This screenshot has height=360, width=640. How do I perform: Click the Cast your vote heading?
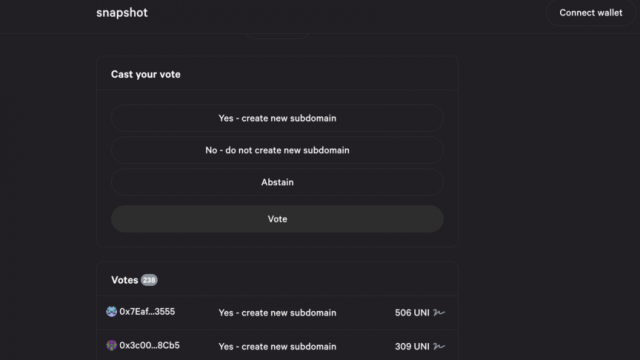(145, 74)
